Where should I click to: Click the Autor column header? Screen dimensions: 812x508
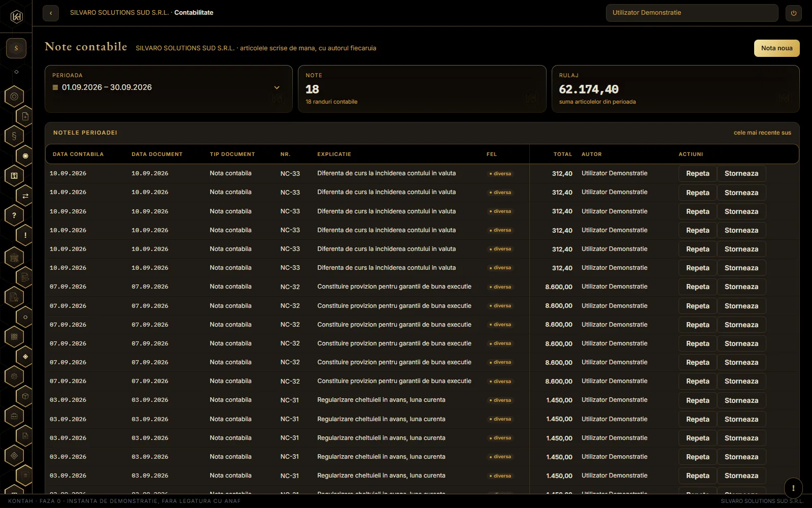coord(592,154)
